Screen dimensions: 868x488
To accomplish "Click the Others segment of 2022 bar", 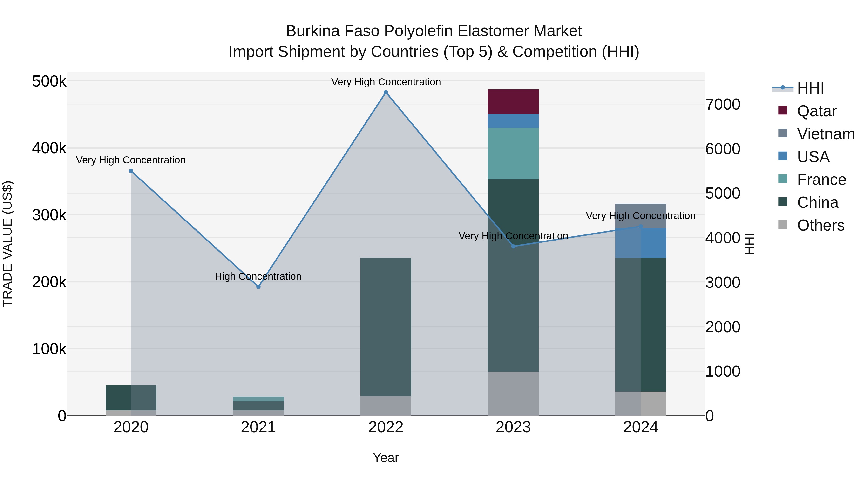I will point(386,406).
